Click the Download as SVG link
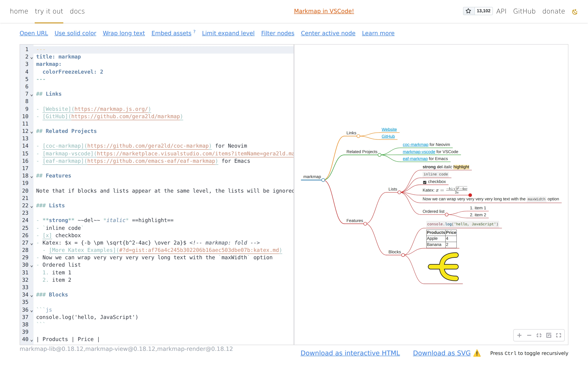This screenshot has height=368, width=588. click(x=442, y=353)
